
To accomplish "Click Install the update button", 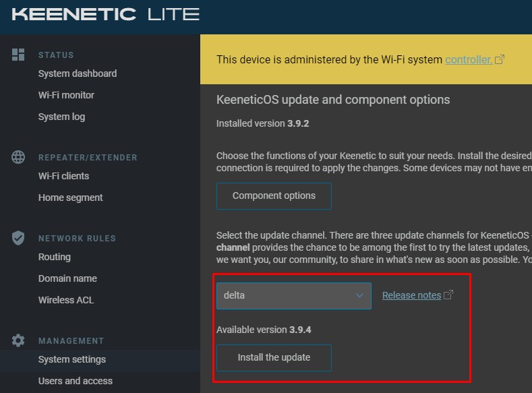I will coord(274,358).
